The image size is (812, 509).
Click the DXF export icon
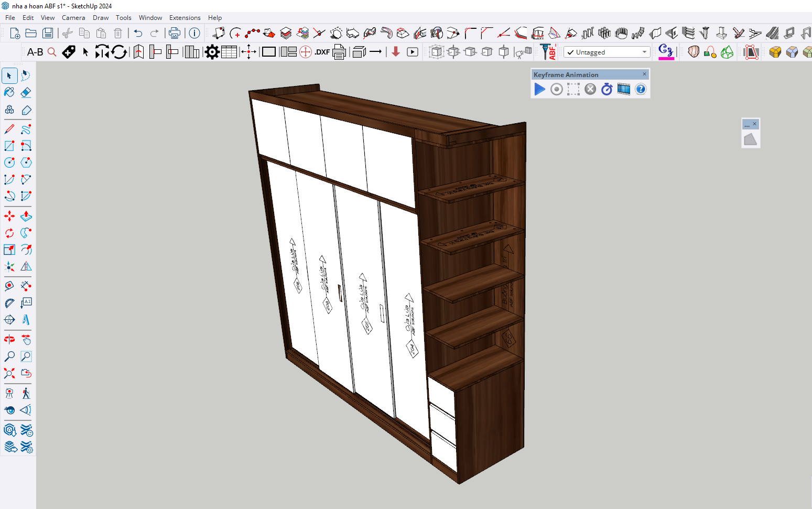pyautogui.click(x=322, y=52)
